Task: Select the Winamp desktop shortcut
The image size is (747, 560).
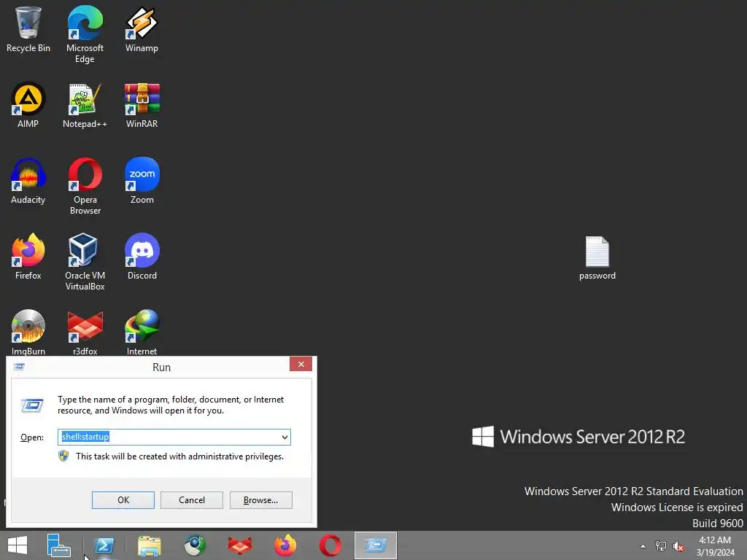Action: (x=142, y=29)
